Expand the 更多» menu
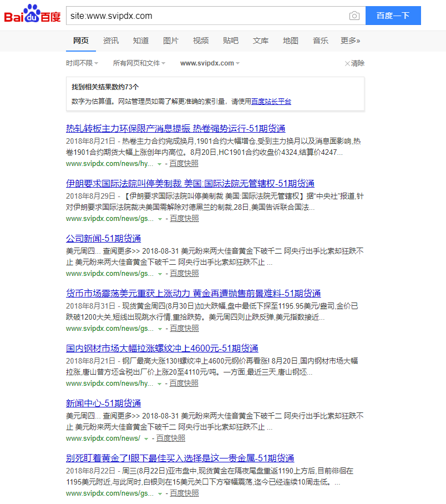This screenshot has height=504, width=446. pos(350,41)
